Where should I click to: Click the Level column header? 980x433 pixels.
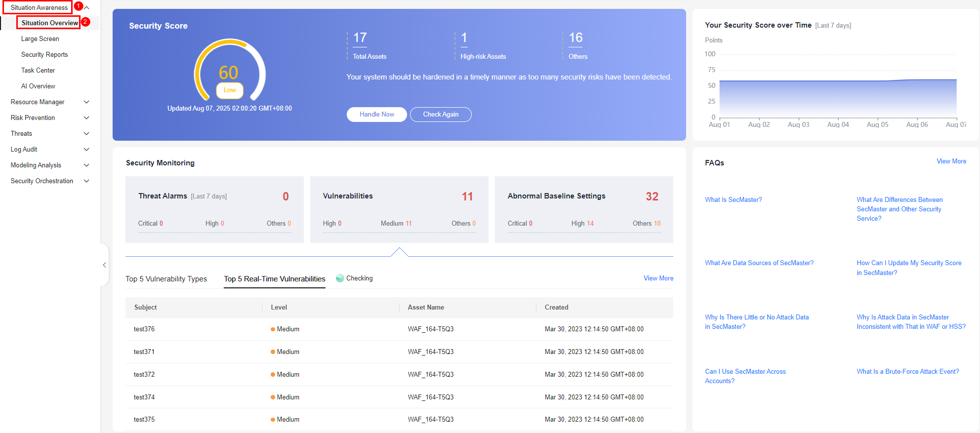click(x=279, y=307)
